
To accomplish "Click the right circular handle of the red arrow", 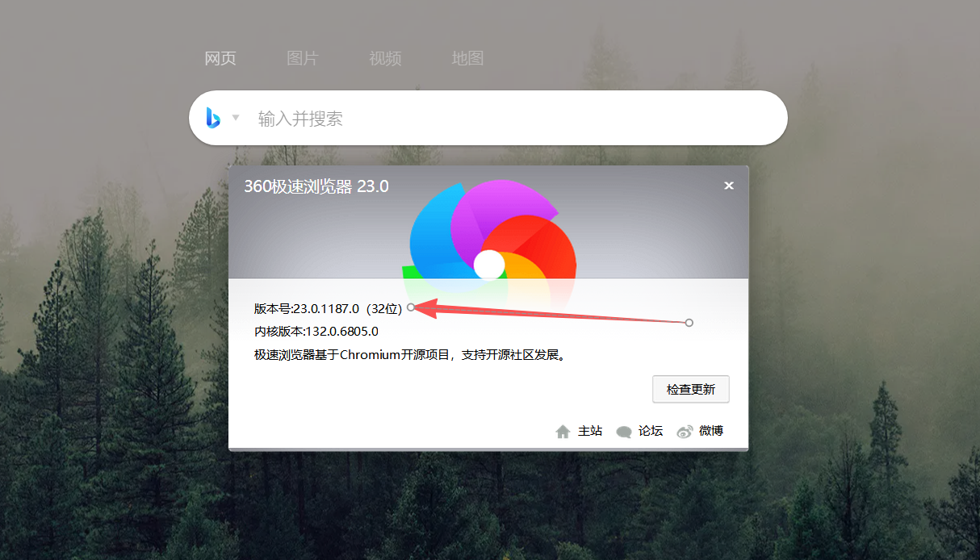I will point(689,322).
